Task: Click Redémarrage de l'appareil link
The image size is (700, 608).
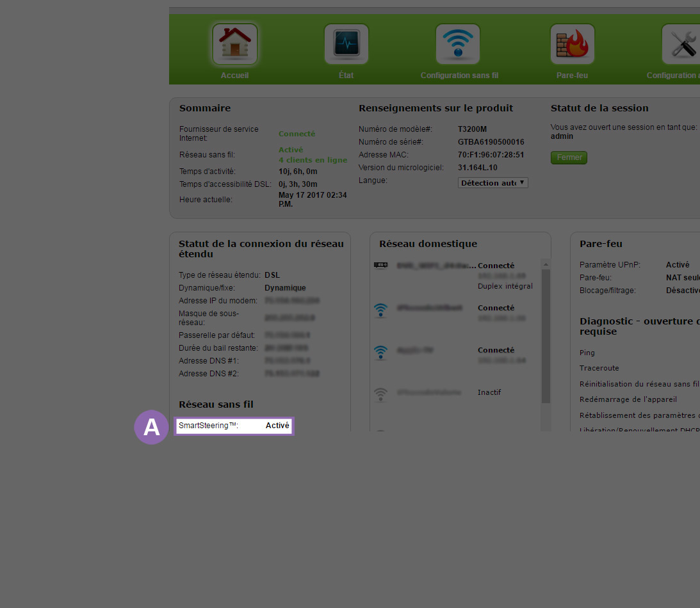Action: tap(628, 400)
